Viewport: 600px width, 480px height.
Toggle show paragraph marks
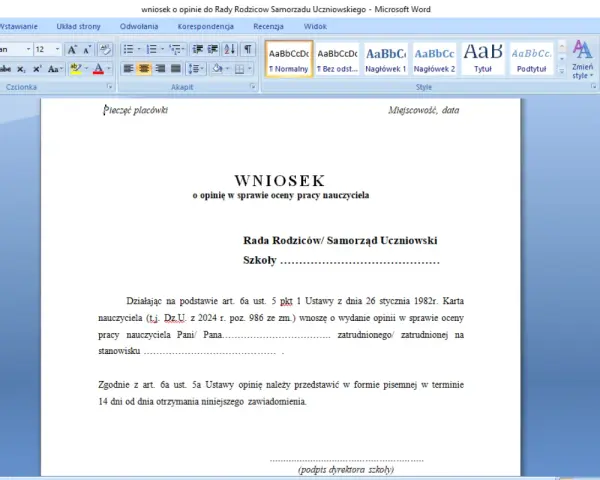(248, 49)
